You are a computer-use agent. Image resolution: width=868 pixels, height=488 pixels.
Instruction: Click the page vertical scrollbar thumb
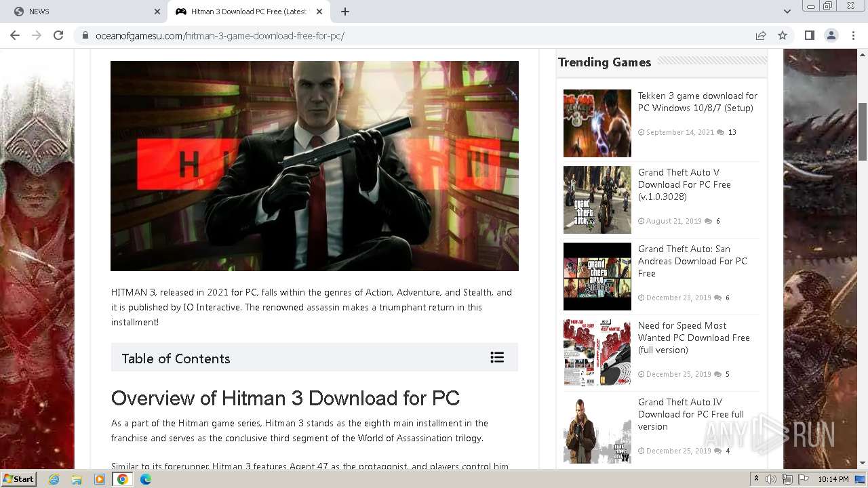[x=863, y=131]
